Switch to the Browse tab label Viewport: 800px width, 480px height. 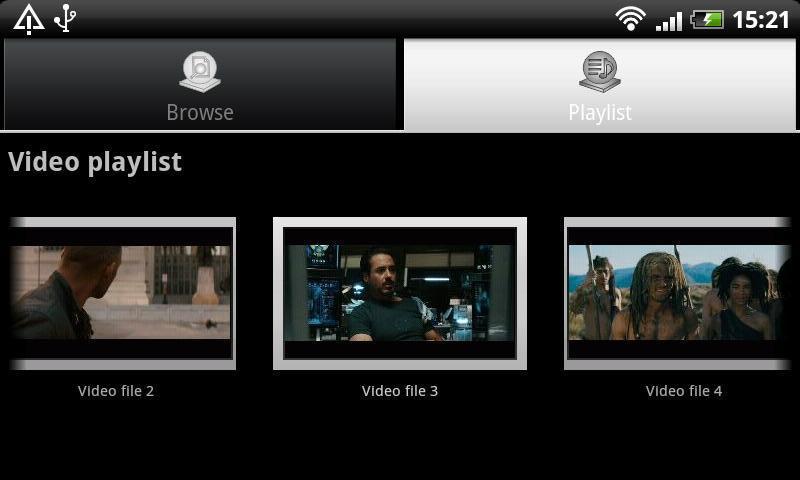200,113
